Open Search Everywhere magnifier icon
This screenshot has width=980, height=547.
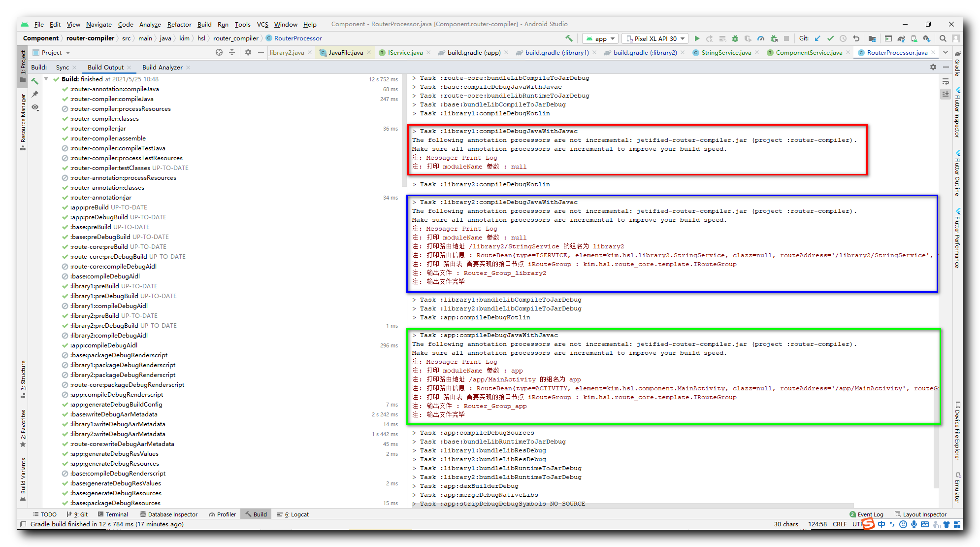pyautogui.click(x=943, y=38)
